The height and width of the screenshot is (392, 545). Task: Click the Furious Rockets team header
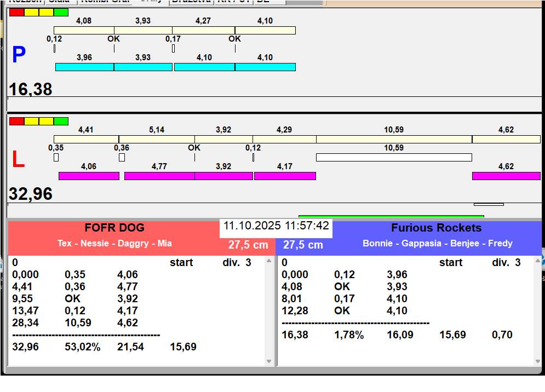pyautogui.click(x=436, y=228)
